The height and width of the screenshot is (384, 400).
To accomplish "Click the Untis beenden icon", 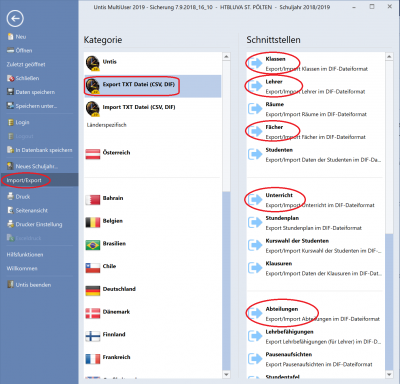I will click(x=10, y=285).
